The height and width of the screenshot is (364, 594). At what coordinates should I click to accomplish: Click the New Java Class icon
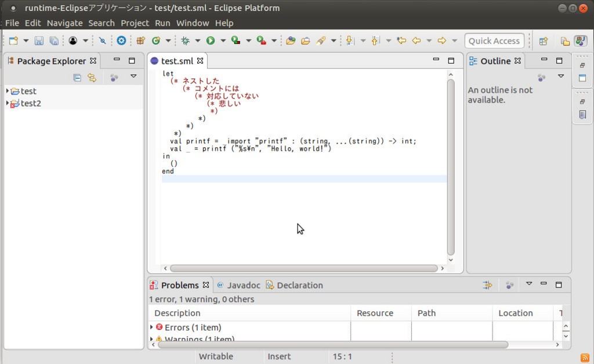[155, 41]
